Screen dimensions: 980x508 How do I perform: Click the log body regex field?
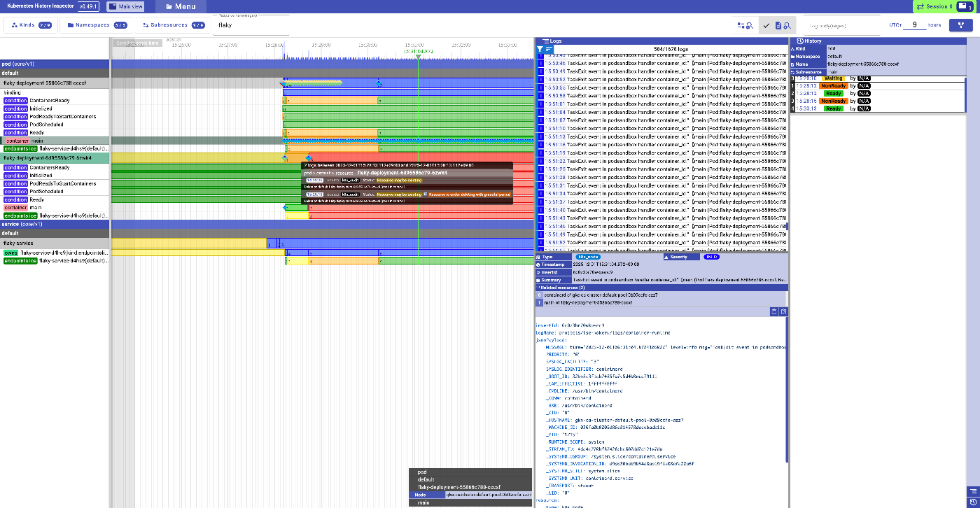(x=841, y=25)
